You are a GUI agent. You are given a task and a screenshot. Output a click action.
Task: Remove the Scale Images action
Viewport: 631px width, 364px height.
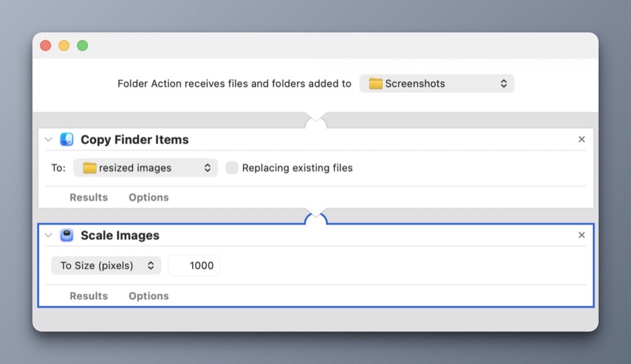click(582, 235)
